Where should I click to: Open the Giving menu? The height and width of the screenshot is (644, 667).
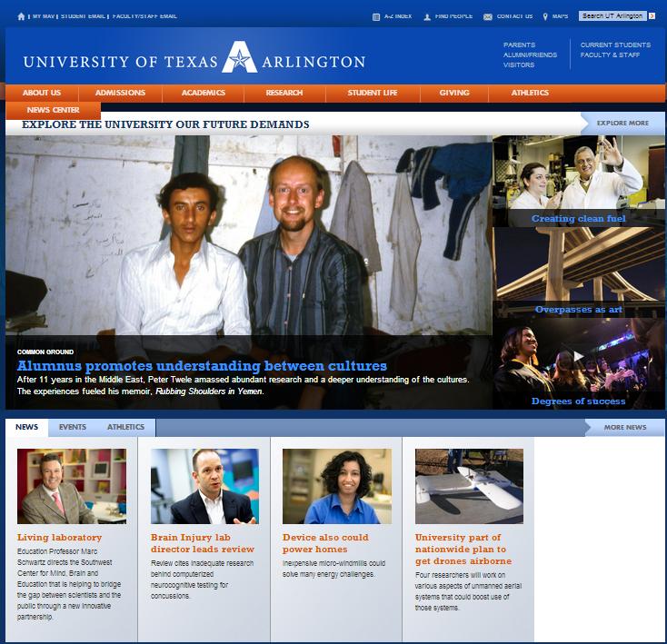pyautogui.click(x=454, y=93)
